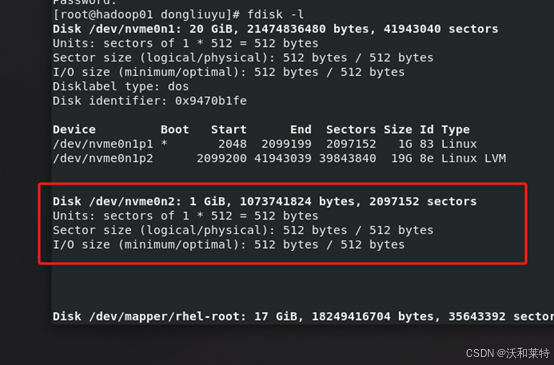Viewport: 554px width, 365px height.
Task: Click the [root@hadoop01 dongliuyu]# prompt
Action: tap(146, 14)
